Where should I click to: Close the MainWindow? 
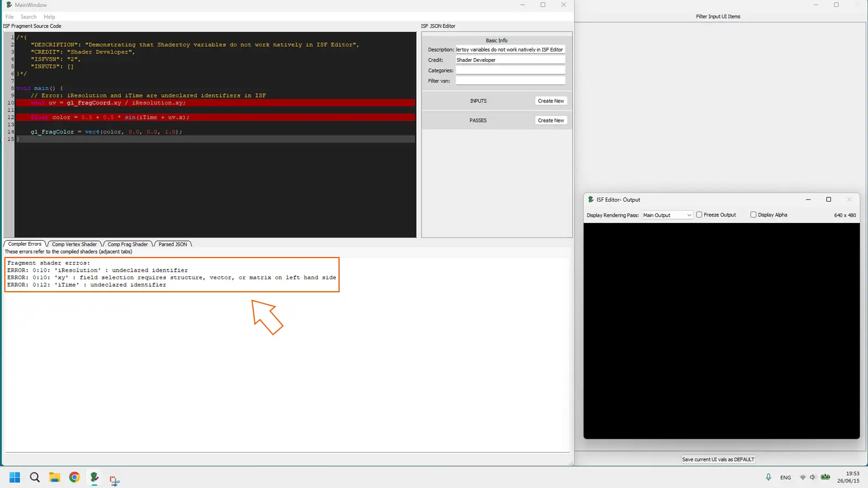click(x=564, y=5)
